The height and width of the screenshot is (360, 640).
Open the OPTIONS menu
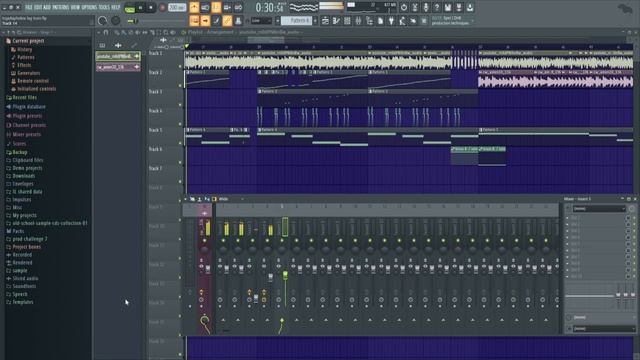click(x=89, y=7)
